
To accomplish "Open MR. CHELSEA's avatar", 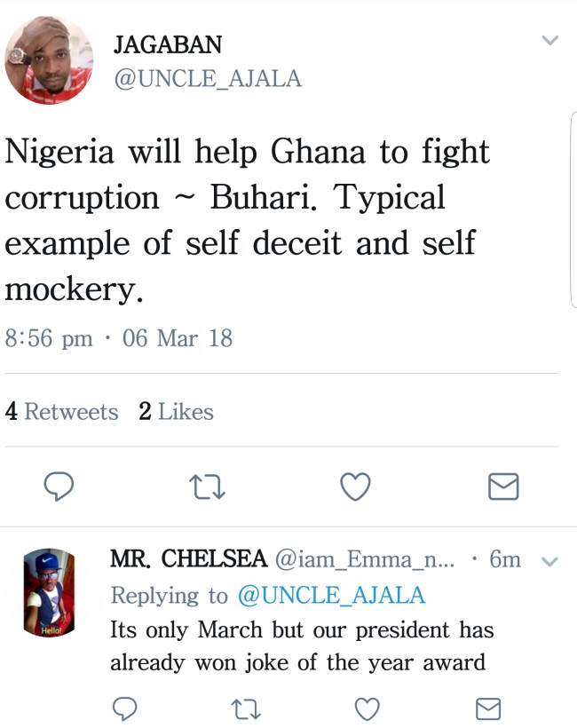I will point(49,592).
